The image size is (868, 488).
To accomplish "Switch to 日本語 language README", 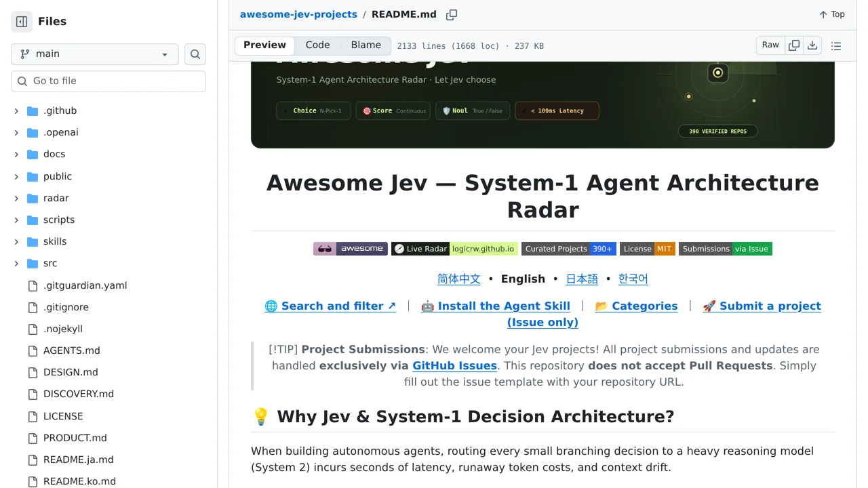I will point(582,279).
